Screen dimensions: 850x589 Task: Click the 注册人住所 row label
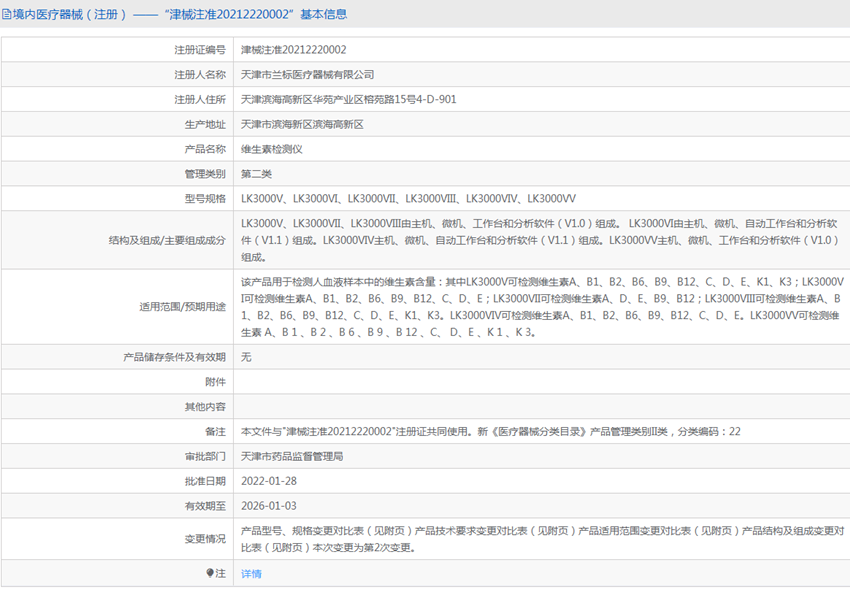[199, 100]
